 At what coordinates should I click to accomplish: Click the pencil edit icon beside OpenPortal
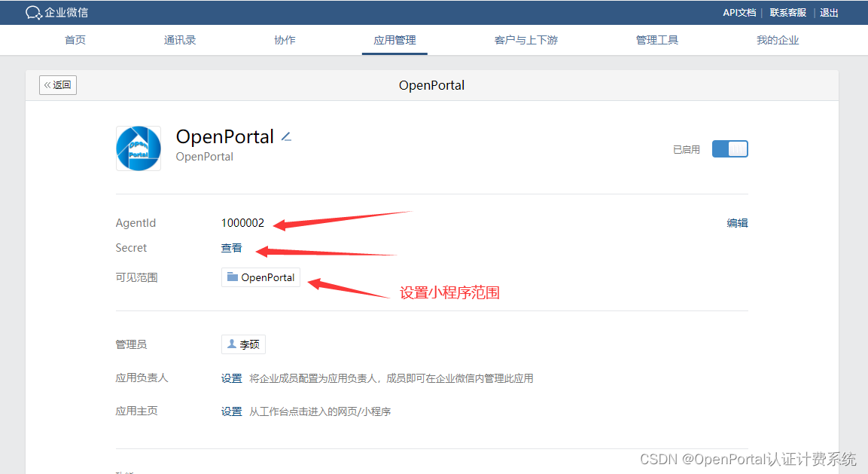point(286,137)
